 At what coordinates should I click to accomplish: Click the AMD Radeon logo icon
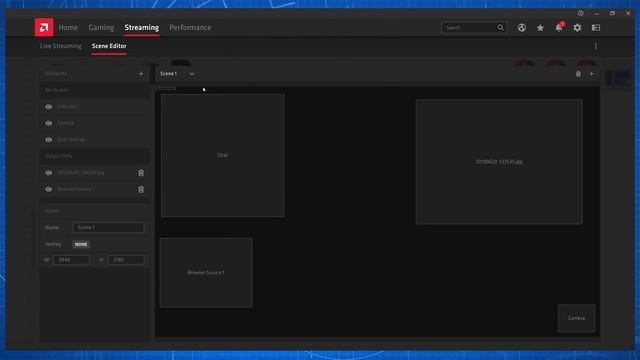44,27
